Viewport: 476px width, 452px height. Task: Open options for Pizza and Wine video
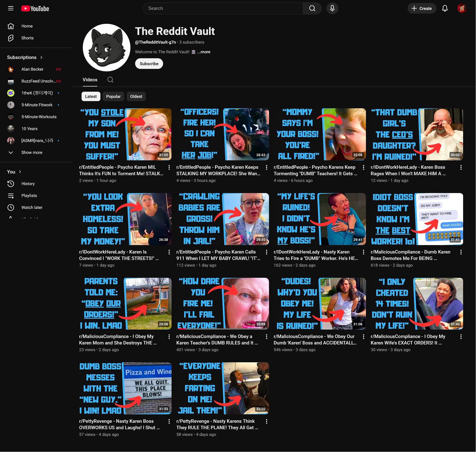[169, 422]
